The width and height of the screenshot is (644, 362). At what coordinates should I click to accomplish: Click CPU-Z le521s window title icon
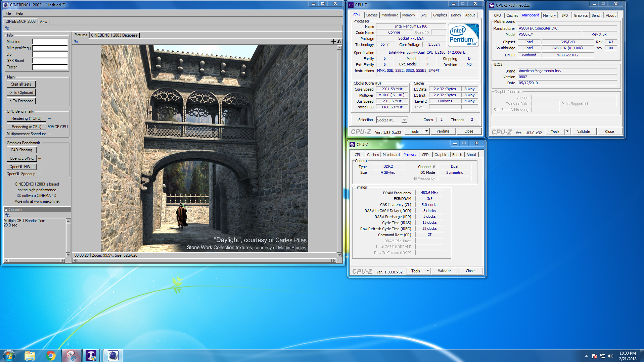point(492,5)
